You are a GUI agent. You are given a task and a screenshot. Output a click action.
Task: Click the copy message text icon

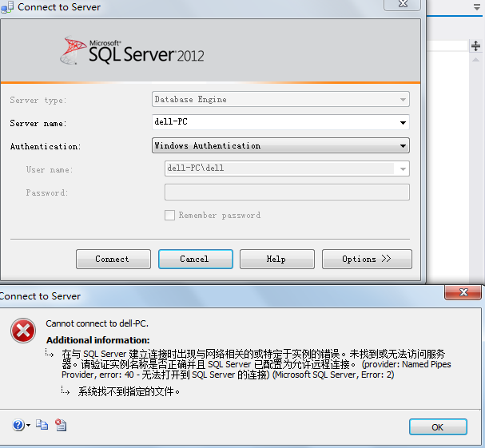(x=42, y=425)
